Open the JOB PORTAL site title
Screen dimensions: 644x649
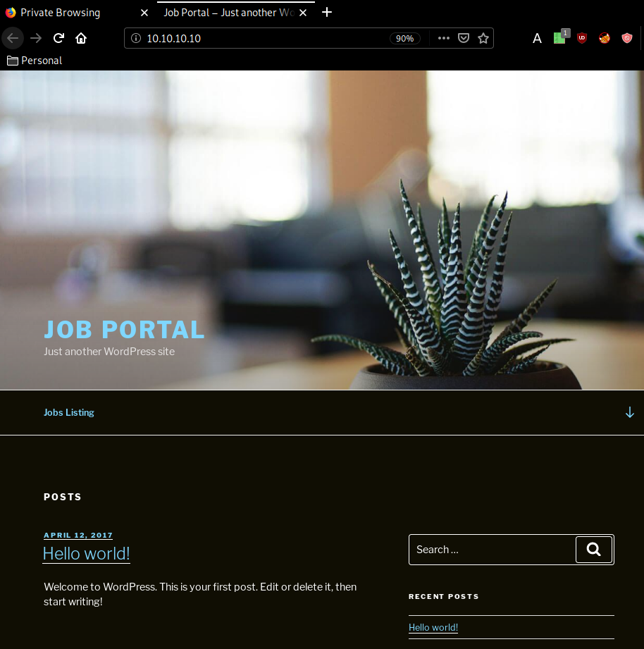[124, 330]
